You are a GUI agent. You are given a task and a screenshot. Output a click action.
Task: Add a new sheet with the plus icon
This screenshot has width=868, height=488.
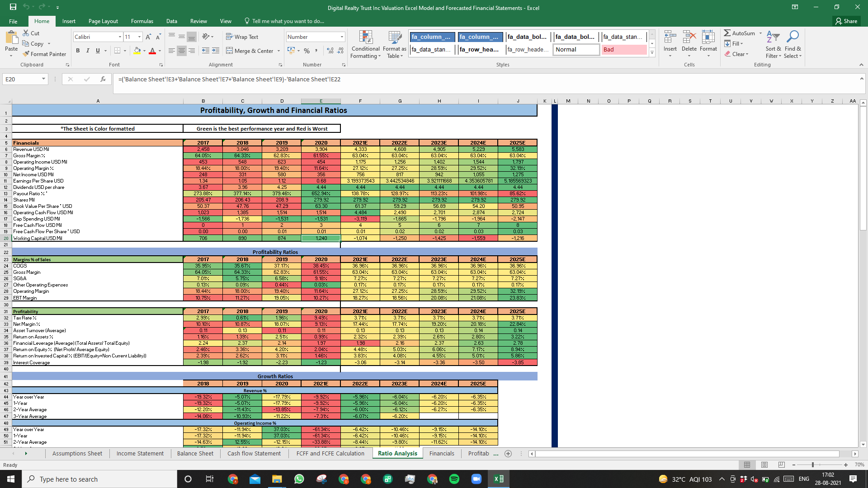[x=508, y=453]
